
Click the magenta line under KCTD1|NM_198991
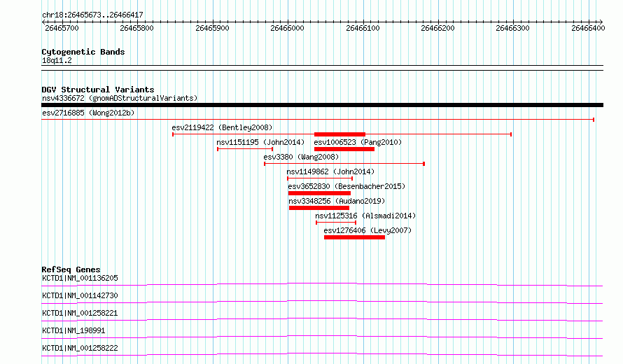tap(322, 337)
